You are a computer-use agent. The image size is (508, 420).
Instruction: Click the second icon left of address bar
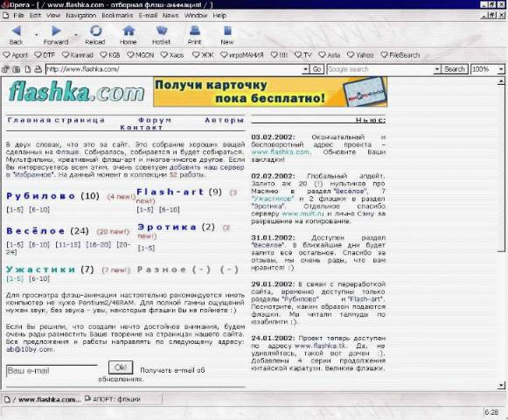tap(17, 69)
